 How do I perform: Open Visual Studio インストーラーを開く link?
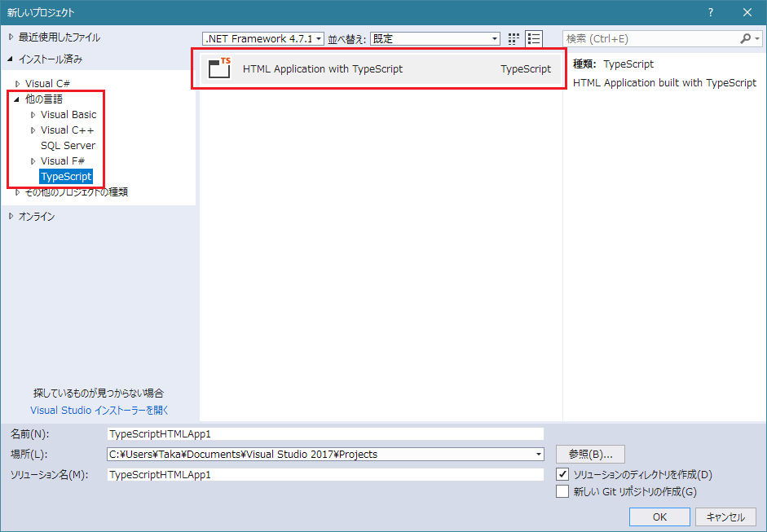[x=99, y=411]
